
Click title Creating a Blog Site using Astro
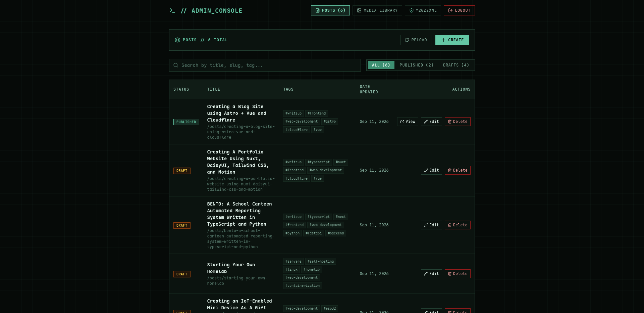pyautogui.click(x=237, y=113)
